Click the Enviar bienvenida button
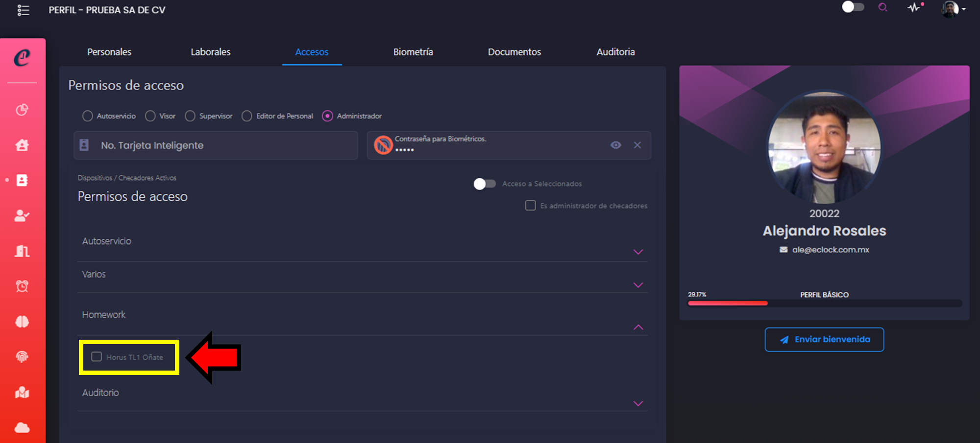Viewport: 980px width, 443px height. [x=824, y=340]
